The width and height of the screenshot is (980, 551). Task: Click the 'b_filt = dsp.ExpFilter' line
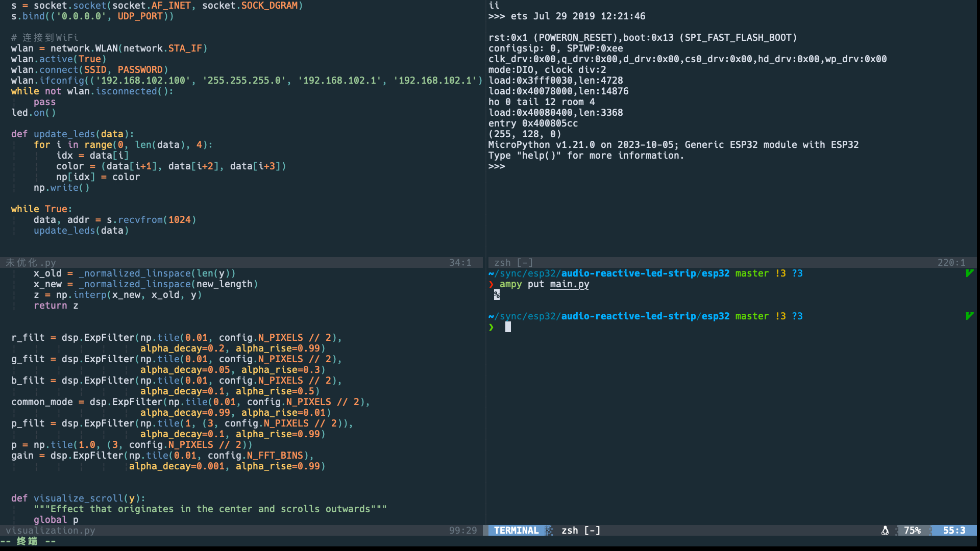tap(177, 381)
